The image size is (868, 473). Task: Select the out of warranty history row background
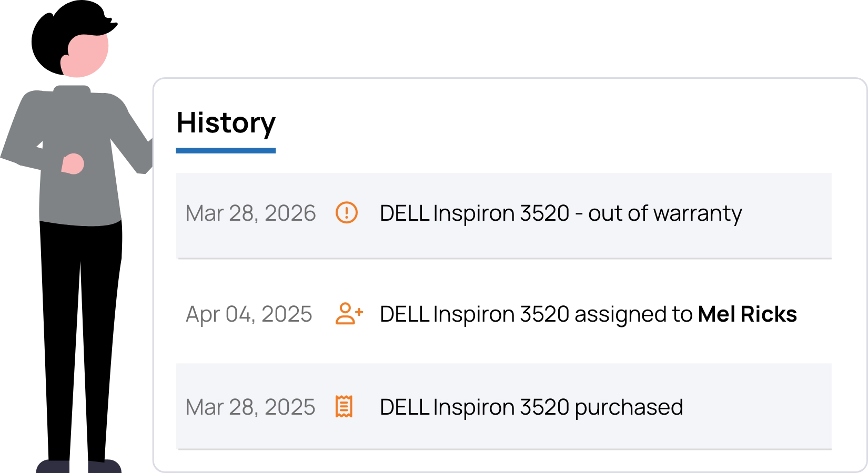pos(504,215)
